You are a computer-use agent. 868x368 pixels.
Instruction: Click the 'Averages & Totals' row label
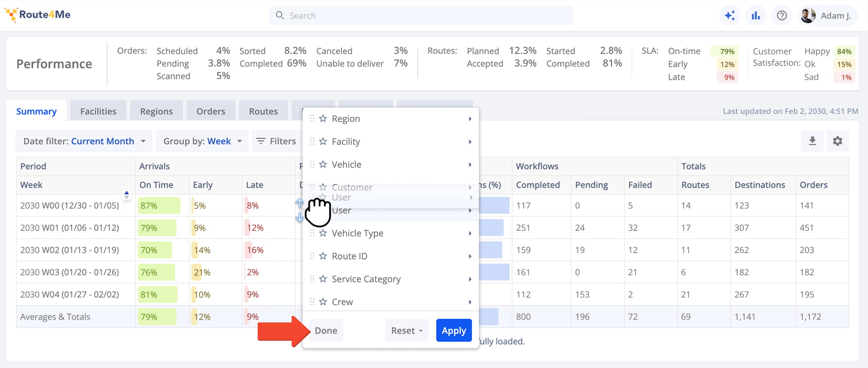(x=56, y=317)
